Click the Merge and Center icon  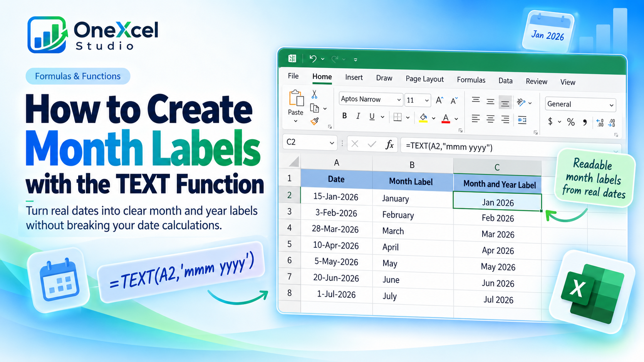click(x=522, y=120)
